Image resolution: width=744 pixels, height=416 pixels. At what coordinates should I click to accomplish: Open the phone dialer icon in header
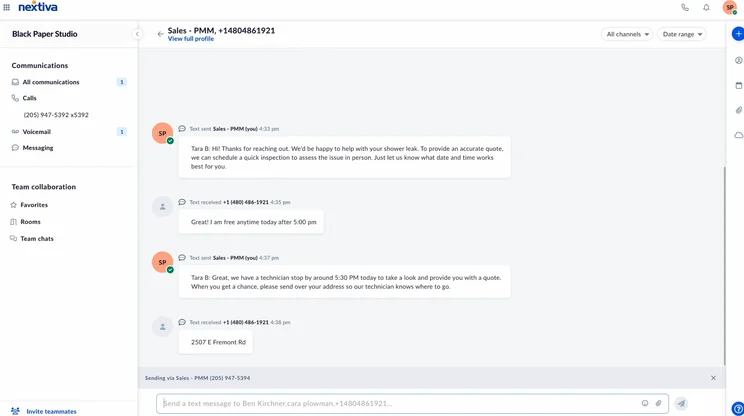(x=685, y=8)
